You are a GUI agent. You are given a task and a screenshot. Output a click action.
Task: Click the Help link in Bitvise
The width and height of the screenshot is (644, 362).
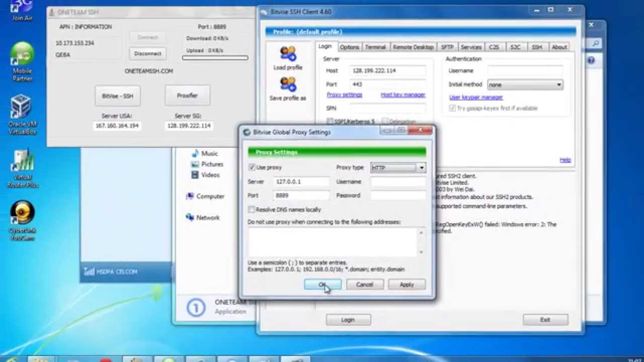[x=565, y=160]
